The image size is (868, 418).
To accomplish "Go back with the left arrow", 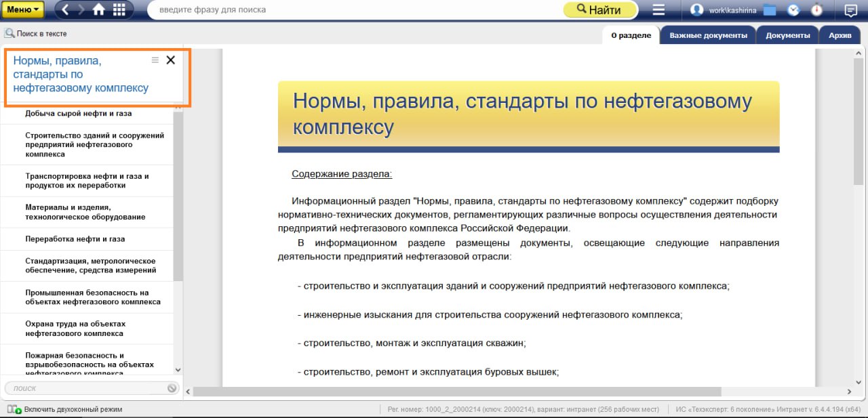I will click(x=66, y=9).
